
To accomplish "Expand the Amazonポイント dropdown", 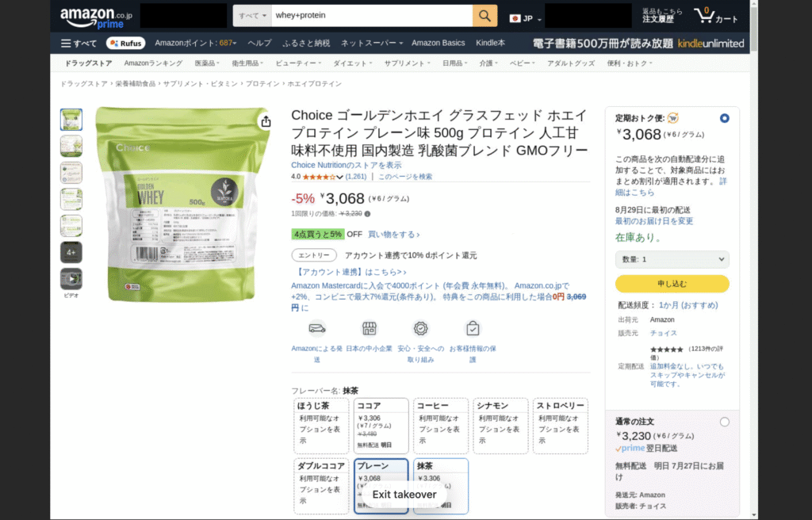I will (196, 43).
